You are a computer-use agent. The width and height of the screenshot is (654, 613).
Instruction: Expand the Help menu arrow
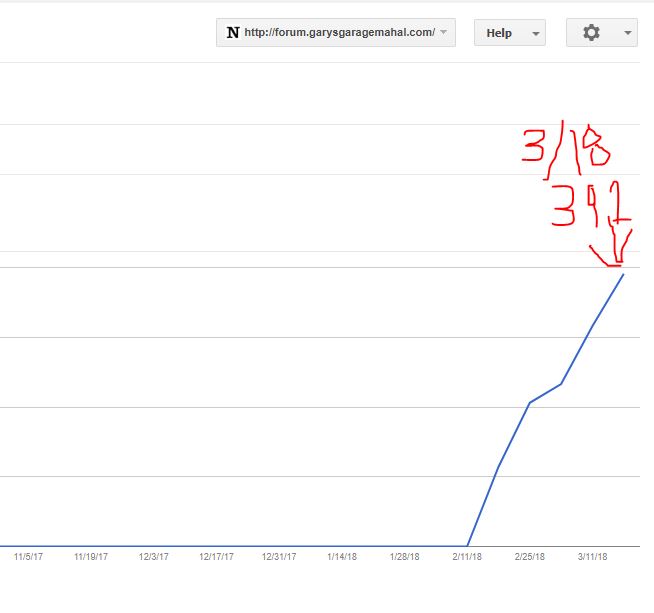coord(536,34)
